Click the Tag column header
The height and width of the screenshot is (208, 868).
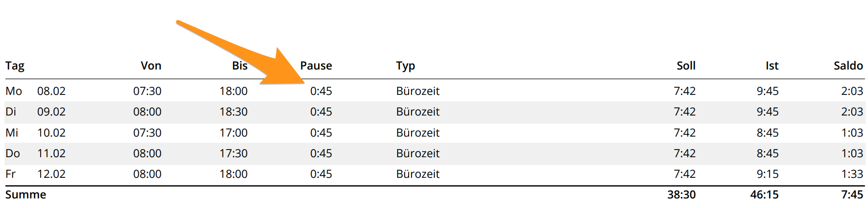[x=15, y=66]
